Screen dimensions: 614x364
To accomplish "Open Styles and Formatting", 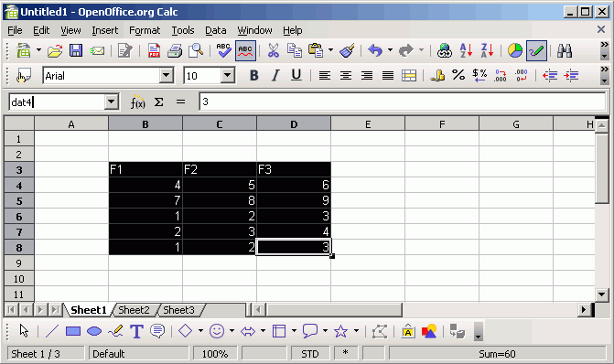I will click(24, 75).
